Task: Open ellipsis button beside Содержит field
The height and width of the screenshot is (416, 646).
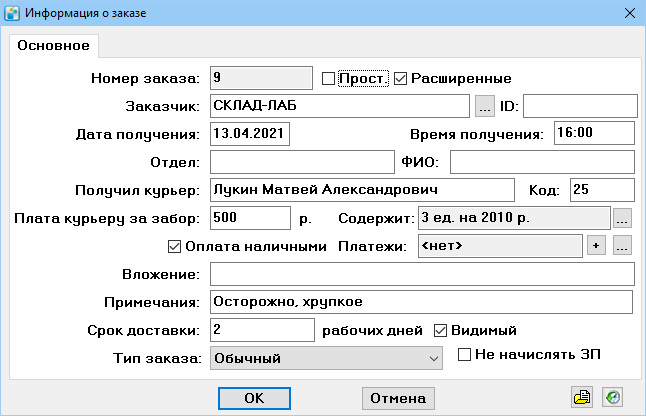Action: tap(622, 218)
